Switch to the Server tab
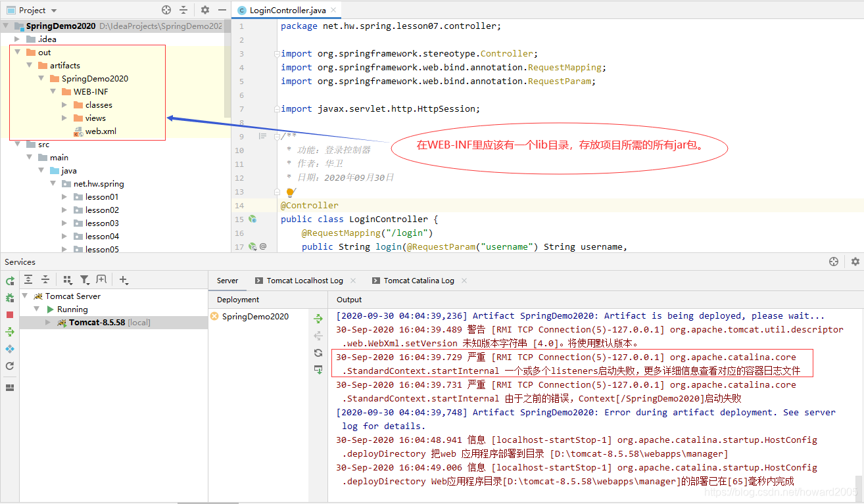Image resolution: width=864 pixels, height=504 pixels. click(x=228, y=281)
